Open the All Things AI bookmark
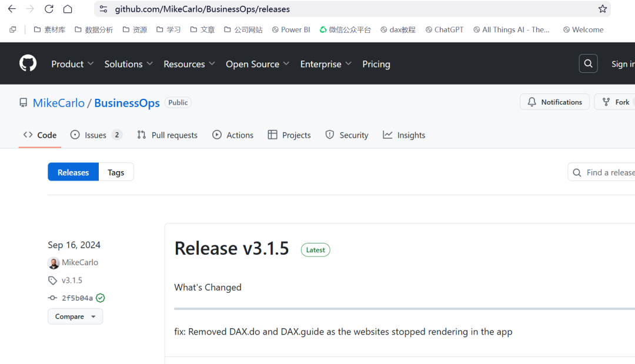 [x=511, y=29]
